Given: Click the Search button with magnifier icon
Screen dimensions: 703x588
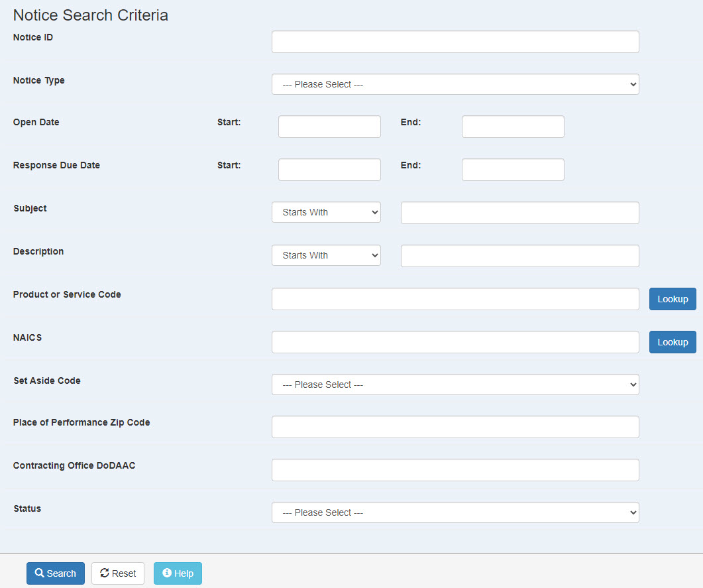Looking at the screenshot, I should (x=56, y=573).
